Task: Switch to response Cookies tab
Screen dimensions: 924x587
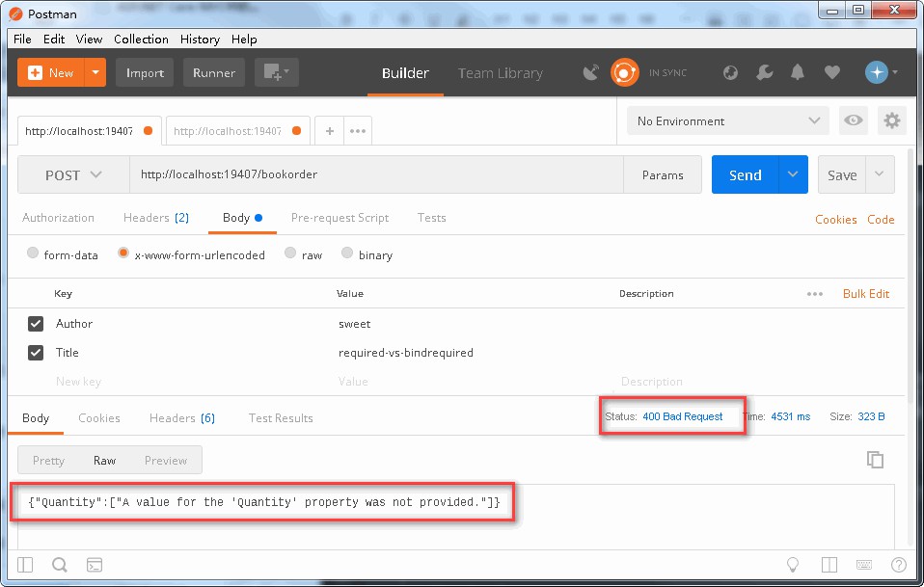Action: 99,418
